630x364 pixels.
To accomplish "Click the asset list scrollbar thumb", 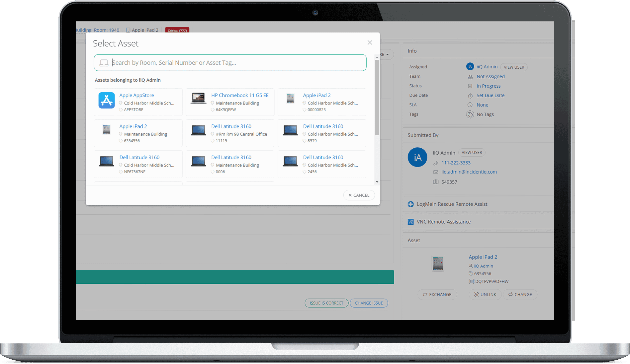I will click(x=377, y=98).
